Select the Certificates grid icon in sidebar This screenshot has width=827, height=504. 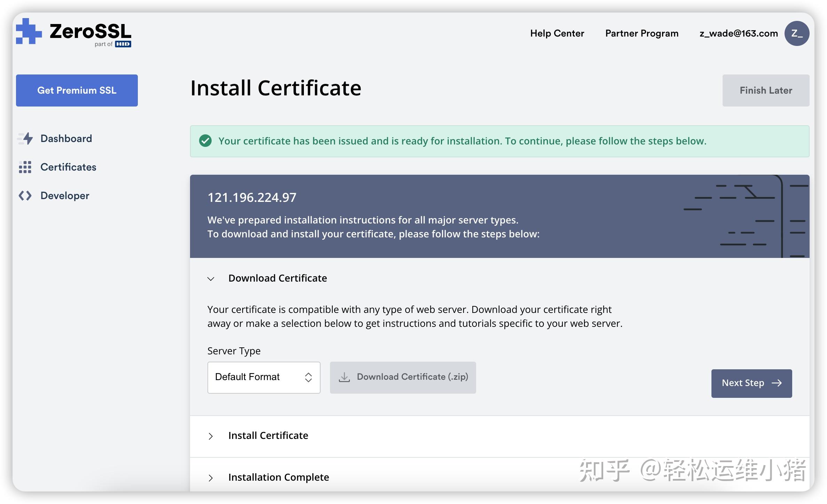tap(25, 167)
